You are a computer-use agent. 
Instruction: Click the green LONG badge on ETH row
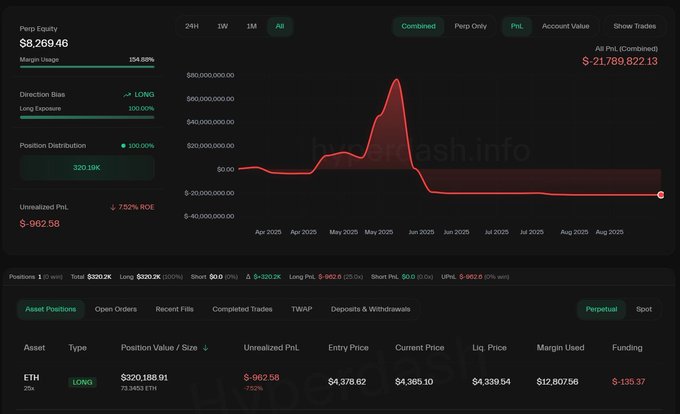point(82,382)
